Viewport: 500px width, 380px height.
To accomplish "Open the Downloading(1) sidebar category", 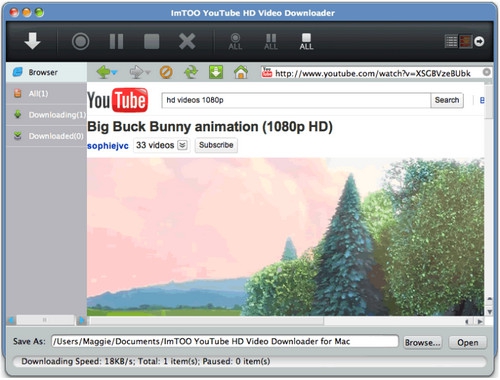I will 46,115.
